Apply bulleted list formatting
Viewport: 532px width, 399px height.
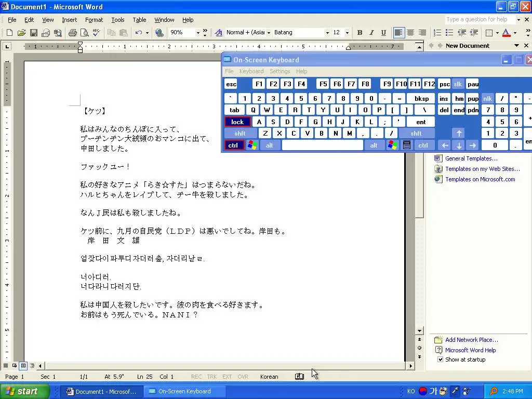449,33
